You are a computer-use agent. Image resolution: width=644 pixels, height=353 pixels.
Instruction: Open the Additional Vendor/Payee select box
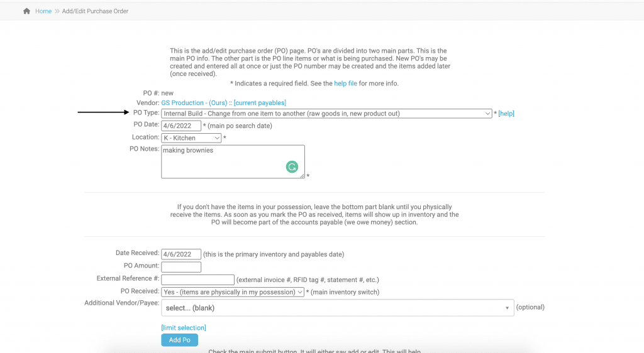click(x=338, y=308)
